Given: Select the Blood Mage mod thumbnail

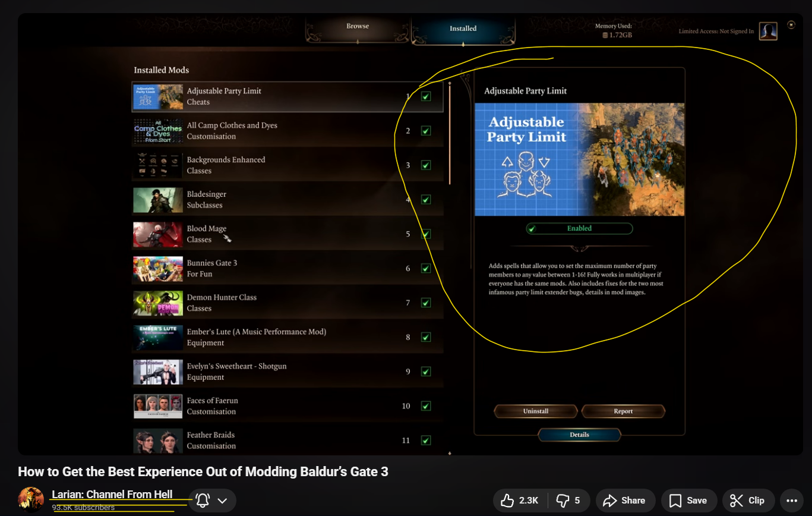Looking at the screenshot, I should click(158, 235).
